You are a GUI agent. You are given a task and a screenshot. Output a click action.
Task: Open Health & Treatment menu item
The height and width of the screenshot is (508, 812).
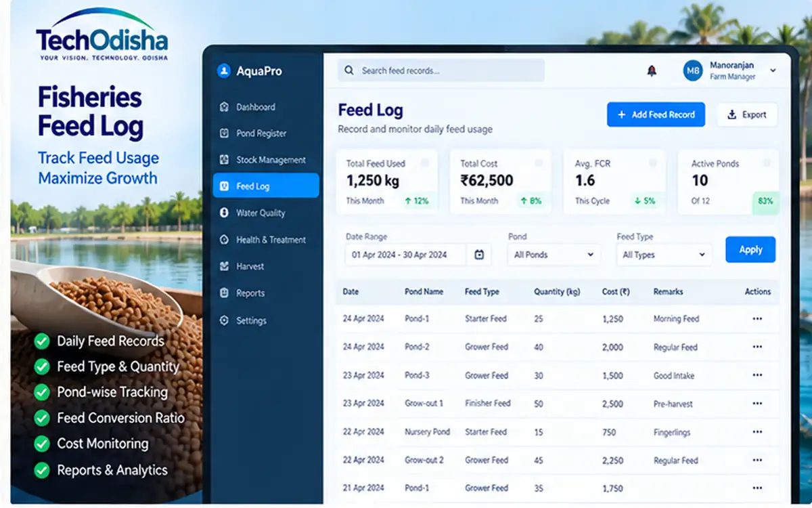(x=271, y=240)
